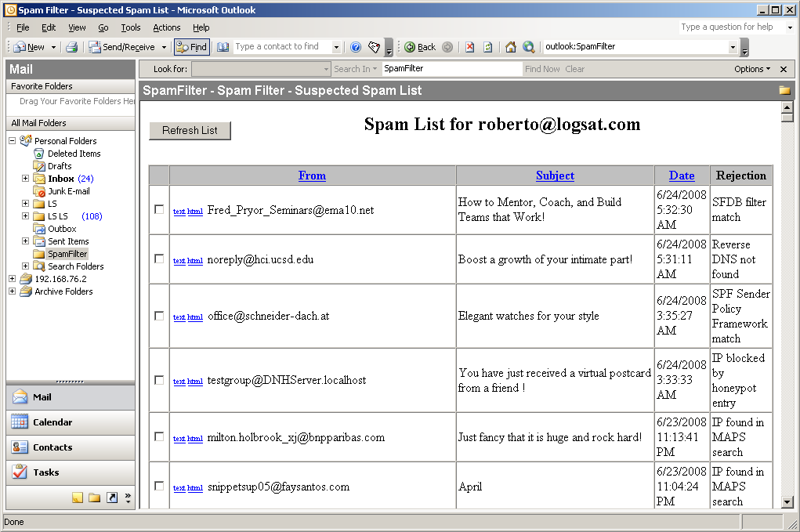Open html version of noreply@hci.ucsd.edu email

click(195, 261)
